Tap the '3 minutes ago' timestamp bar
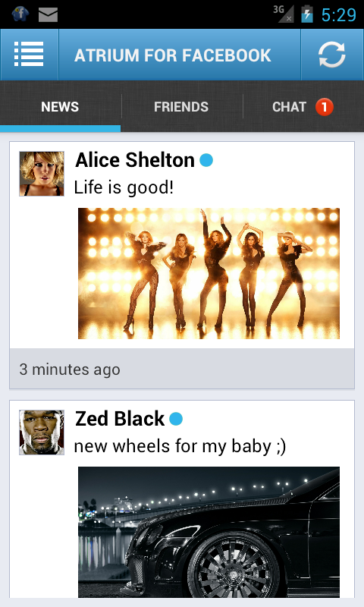 coord(182,369)
